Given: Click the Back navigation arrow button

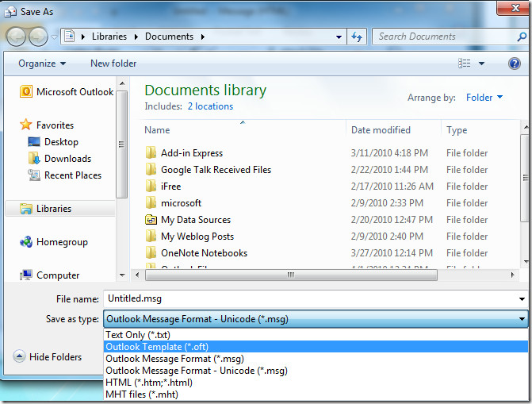Looking at the screenshot, I should (x=16, y=37).
